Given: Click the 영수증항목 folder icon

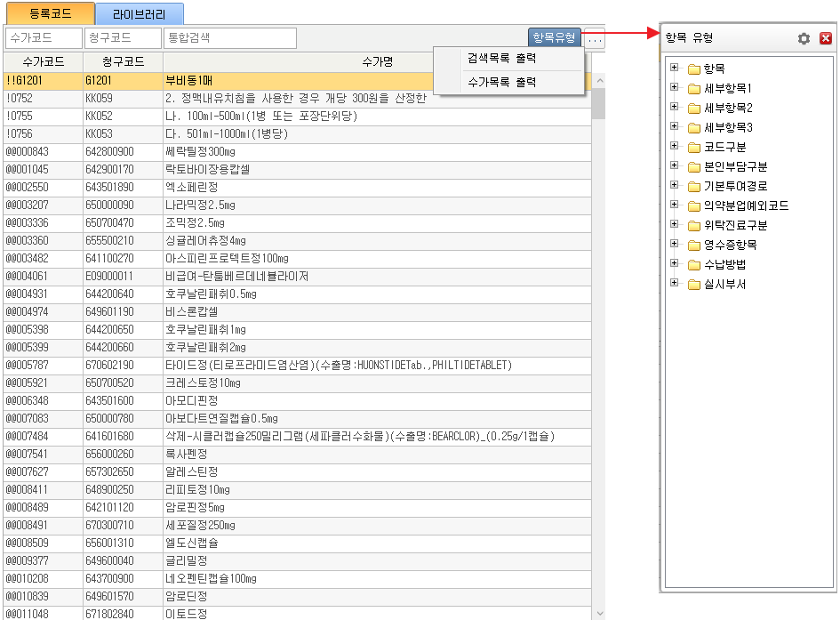Looking at the screenshot, I should click(694, 246).
